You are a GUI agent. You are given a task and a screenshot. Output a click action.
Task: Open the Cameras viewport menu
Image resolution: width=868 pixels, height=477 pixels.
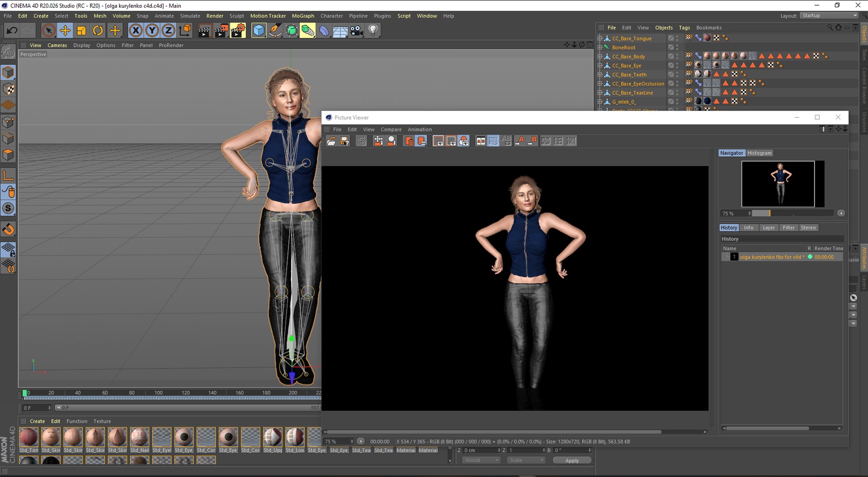57,45
